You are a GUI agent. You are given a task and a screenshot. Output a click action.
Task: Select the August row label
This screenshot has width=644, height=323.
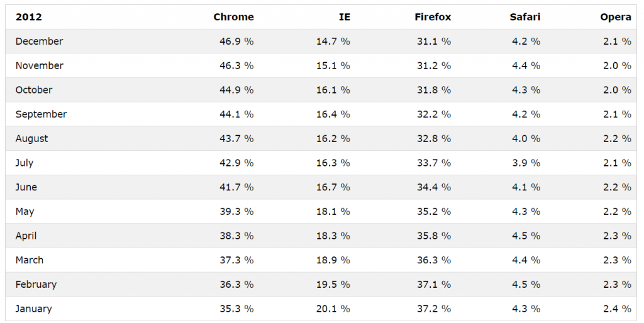pyautogui.click(x=31, y=138)
